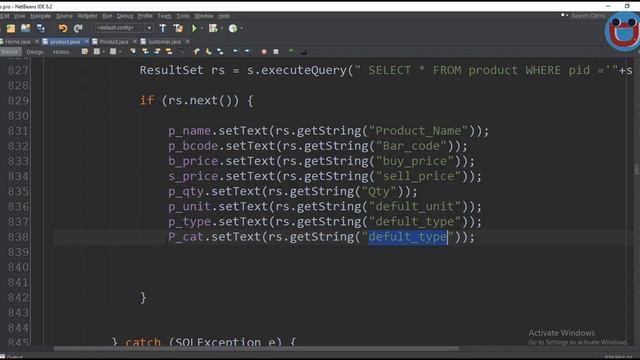Screen dimensions: 640x360
Task: Click the "catch" keyword on line 845
Action: tap(143, 342)
